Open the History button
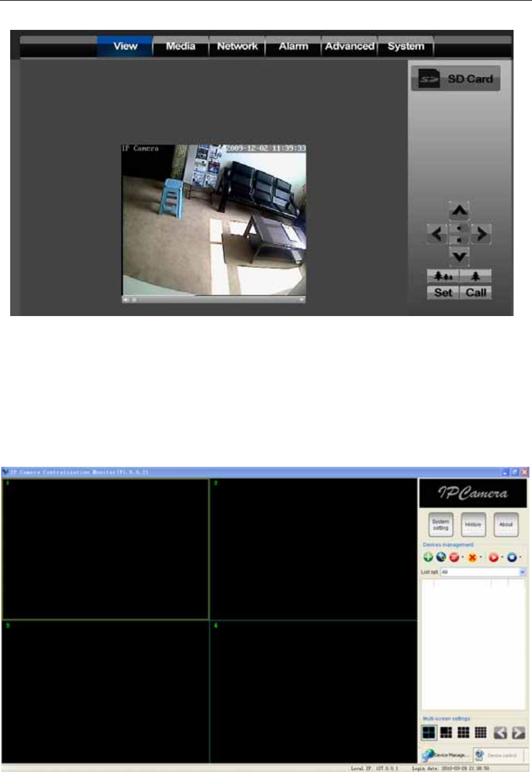532x772 pixels. [x=474, y=525]
